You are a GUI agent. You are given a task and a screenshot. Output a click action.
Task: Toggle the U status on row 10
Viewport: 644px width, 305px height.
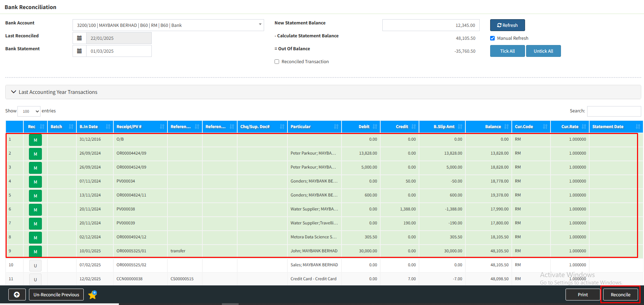tap(35, 266)
